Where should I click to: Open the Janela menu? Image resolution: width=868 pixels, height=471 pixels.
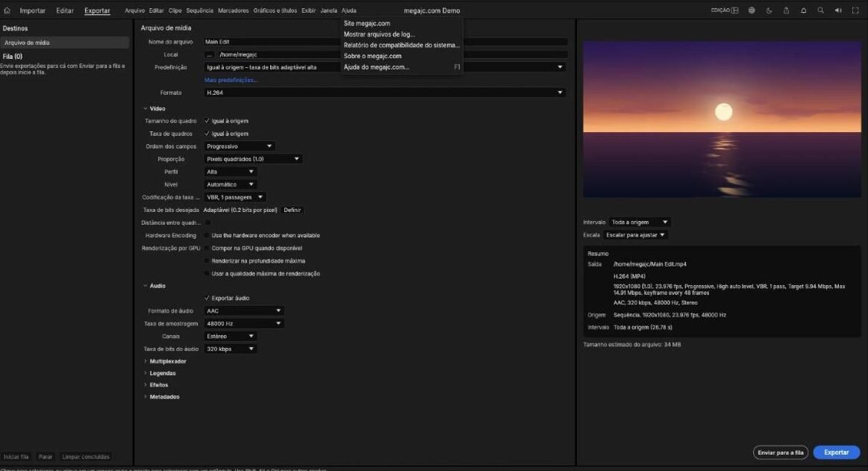click(x=329, y=10)
